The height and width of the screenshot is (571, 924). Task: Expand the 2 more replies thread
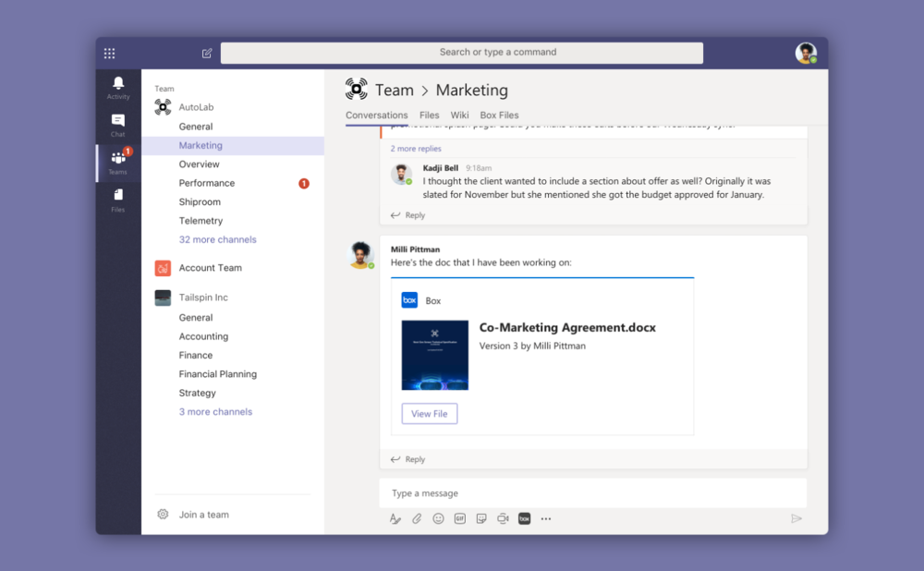(x=416, y=149)
